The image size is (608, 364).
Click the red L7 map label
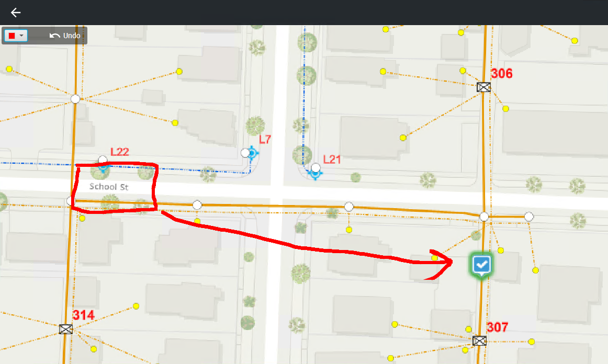pyautogui.click(x=265, y=140)
